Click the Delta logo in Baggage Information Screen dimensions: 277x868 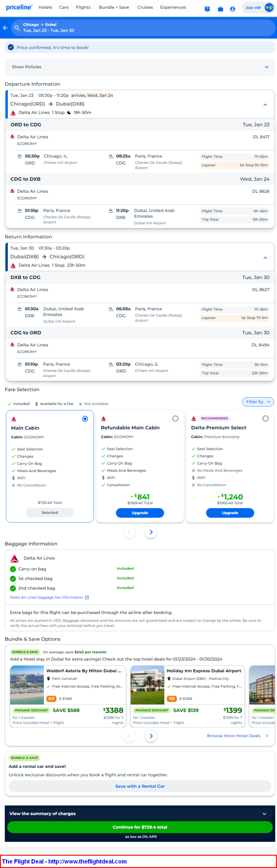(x=14, y=558)
